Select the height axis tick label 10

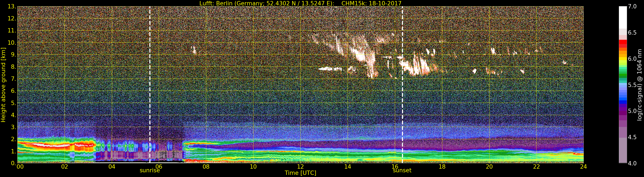coord(12,43)
